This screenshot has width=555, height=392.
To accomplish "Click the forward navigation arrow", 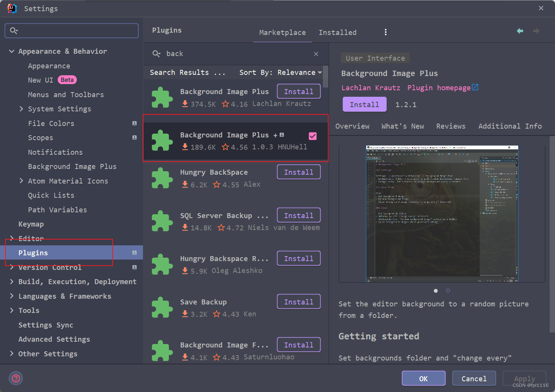I will click(536, 31).
